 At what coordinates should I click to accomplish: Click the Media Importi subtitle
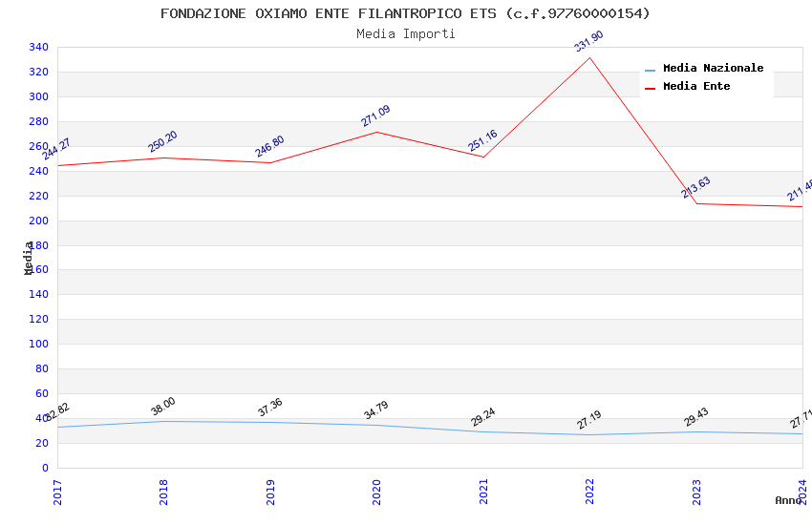[405, 33]
